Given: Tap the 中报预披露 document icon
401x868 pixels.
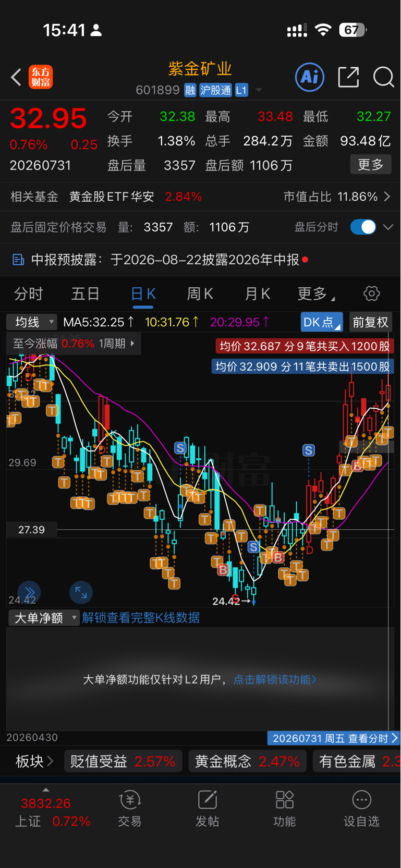Looking at the screenshot, I should [x=18, y=260].
